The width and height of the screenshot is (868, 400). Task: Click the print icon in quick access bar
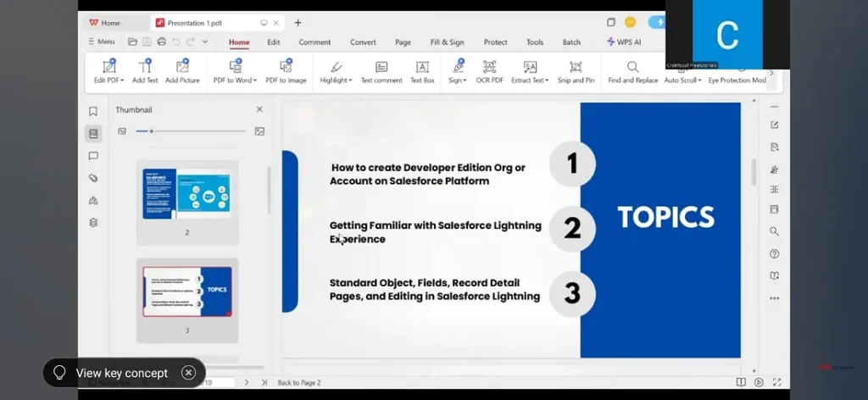pos(161,42)
